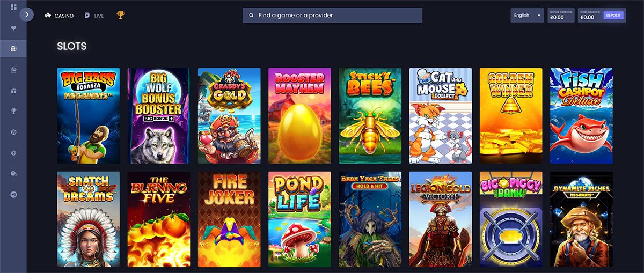The image size is (644, 273).
Task: Launch the Fire Joker slot
Action: point(229,219)
